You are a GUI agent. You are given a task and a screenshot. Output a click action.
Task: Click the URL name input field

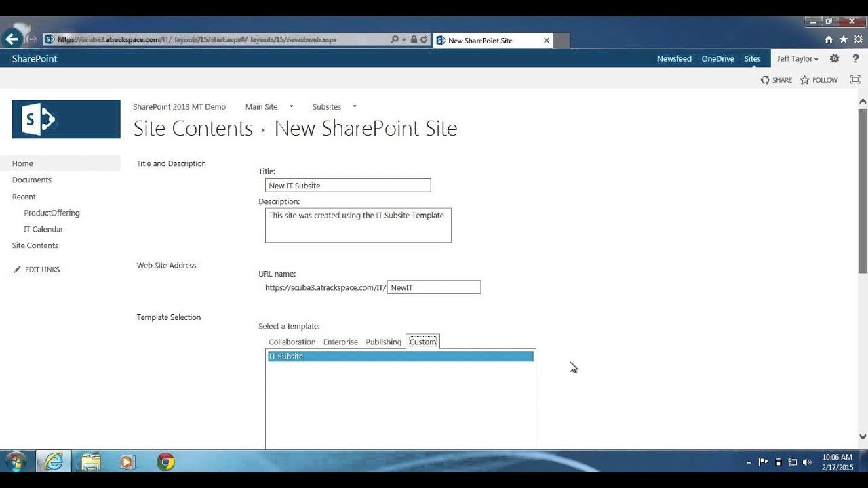pos(434,287)
